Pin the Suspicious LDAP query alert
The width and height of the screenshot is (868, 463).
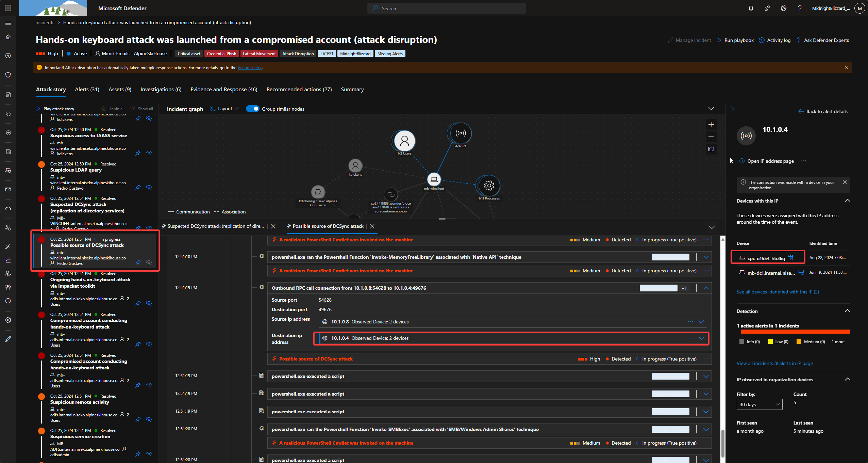point(138,187)
